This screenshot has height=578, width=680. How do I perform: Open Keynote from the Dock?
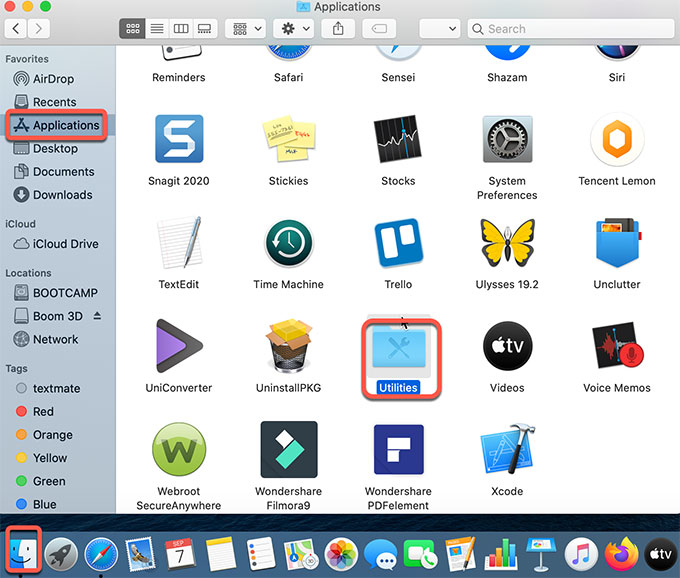point(541,554)
